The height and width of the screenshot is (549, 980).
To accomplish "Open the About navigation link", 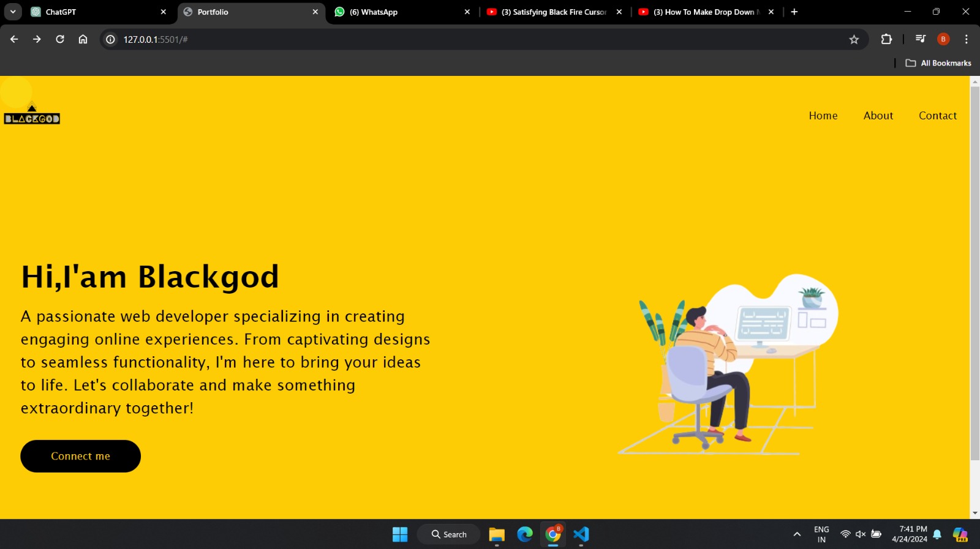I will pos(878,116).
